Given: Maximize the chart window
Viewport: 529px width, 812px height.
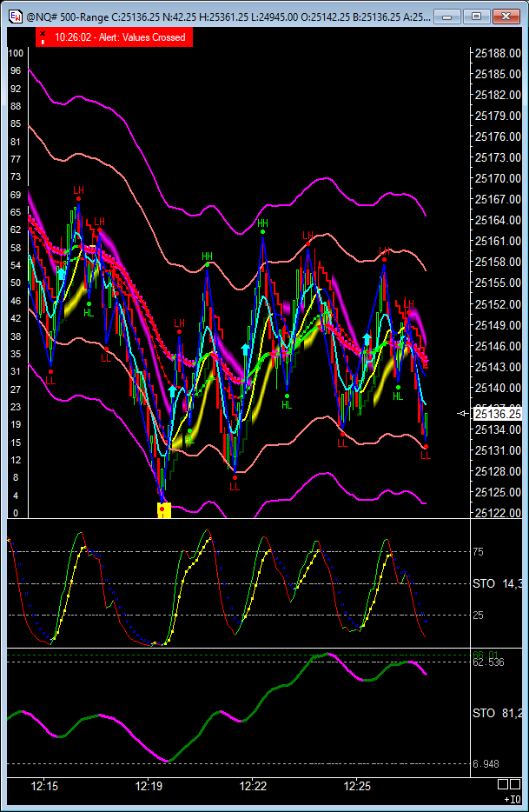Looking at the screenshot, I should 475,16.
